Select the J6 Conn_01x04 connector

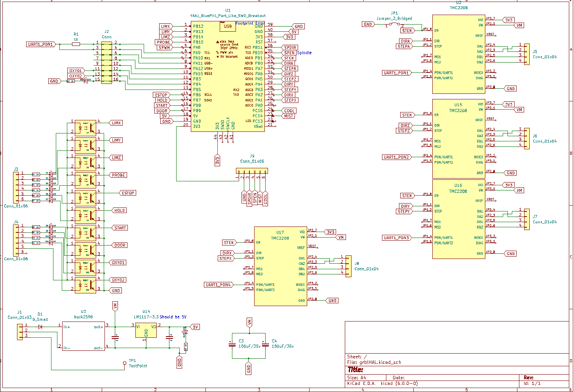pos(526,138)
